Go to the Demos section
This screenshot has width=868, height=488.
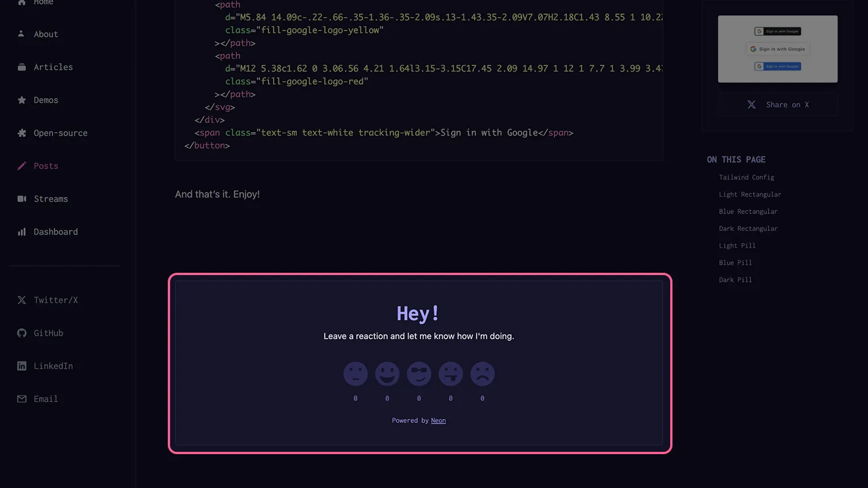pyautogui.click(x=46, y=100)
